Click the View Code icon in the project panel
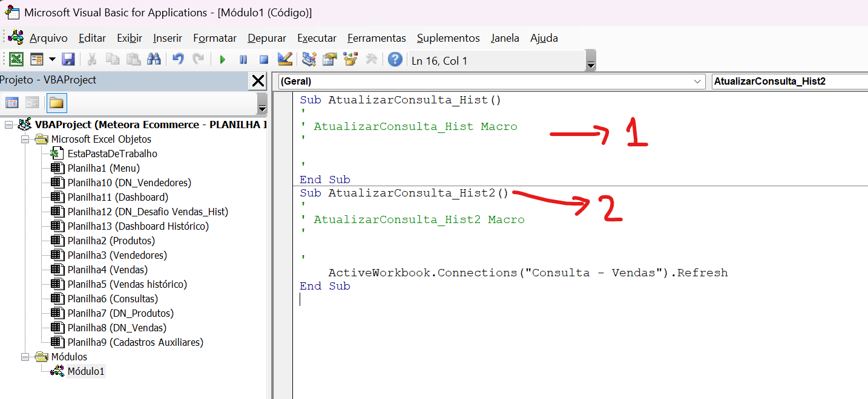Viewport: 868px width, 399px height. (x=12, y=103)
